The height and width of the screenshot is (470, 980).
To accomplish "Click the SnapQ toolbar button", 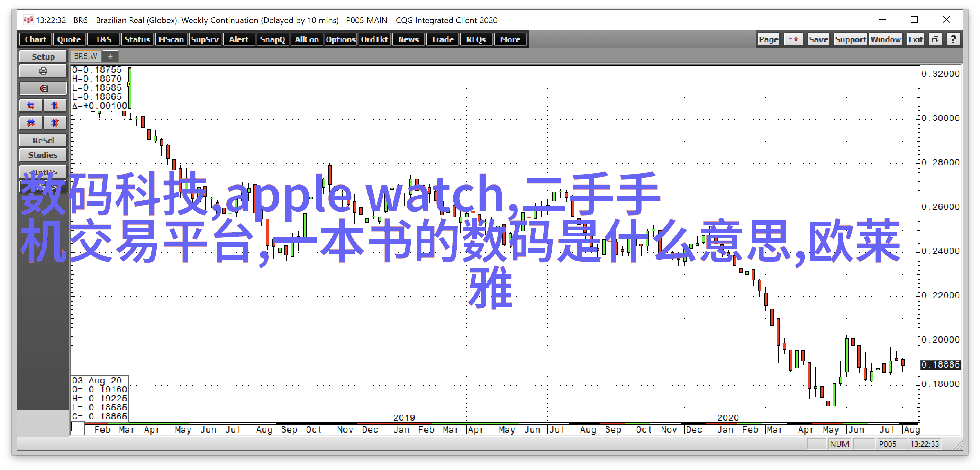I will (x=272, y=39).
